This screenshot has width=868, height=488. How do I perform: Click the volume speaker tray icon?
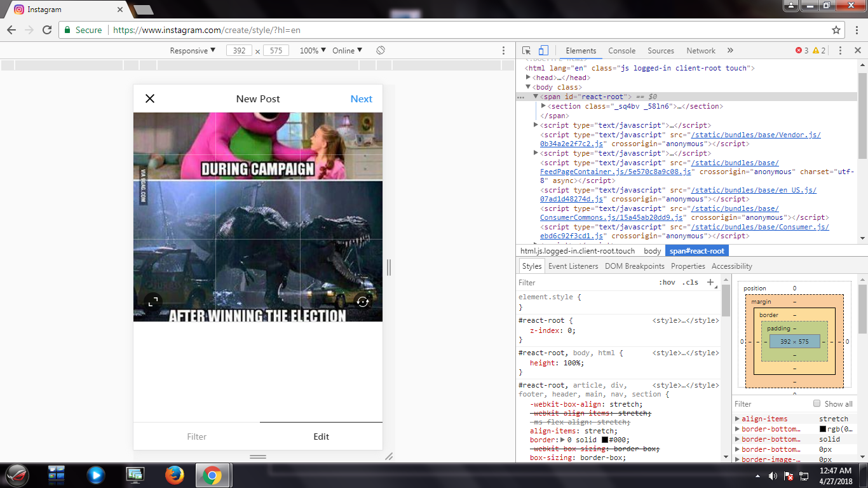[x=773, y=476]
